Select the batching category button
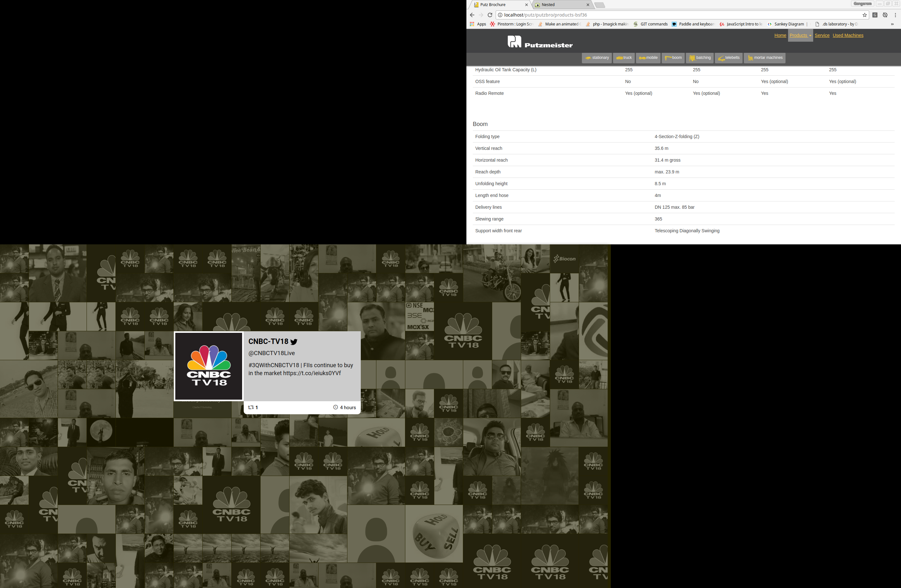This screenshot has height=588, width=901. point(700,58)
